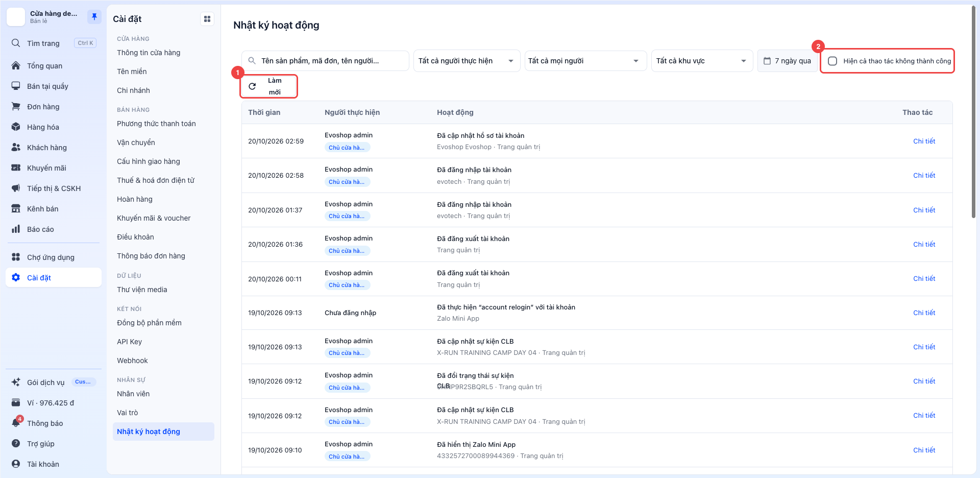980x478 pixels.
Task: Click the Báo cáo bar chart icon
Action: pos(16,229)
